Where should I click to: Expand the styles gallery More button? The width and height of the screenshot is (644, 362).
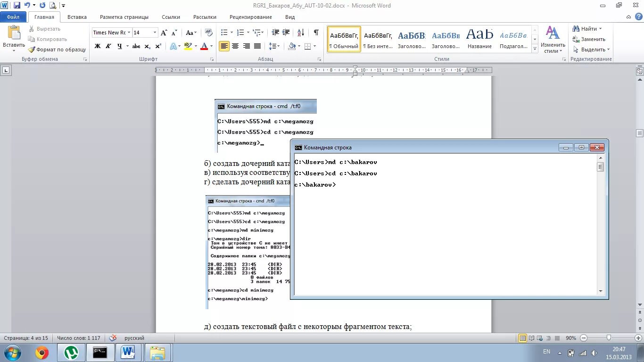click(x=535, y=48)
